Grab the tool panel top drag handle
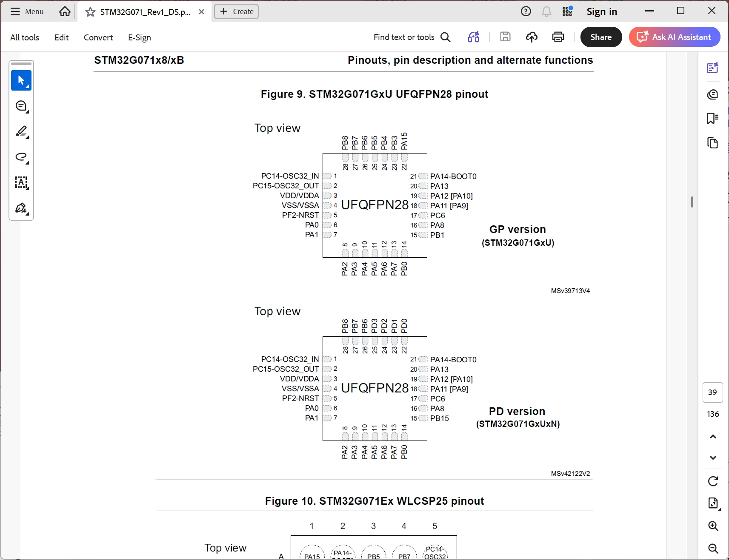The image size is (729, 560). (21, 64)
